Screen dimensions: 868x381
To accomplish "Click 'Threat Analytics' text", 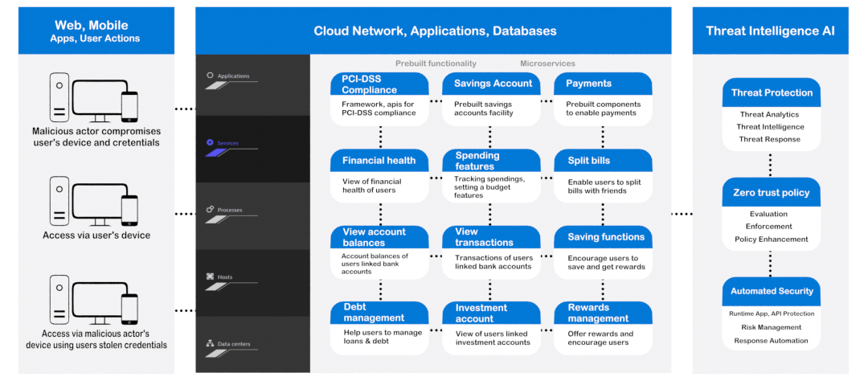I will tap(769, 115).
